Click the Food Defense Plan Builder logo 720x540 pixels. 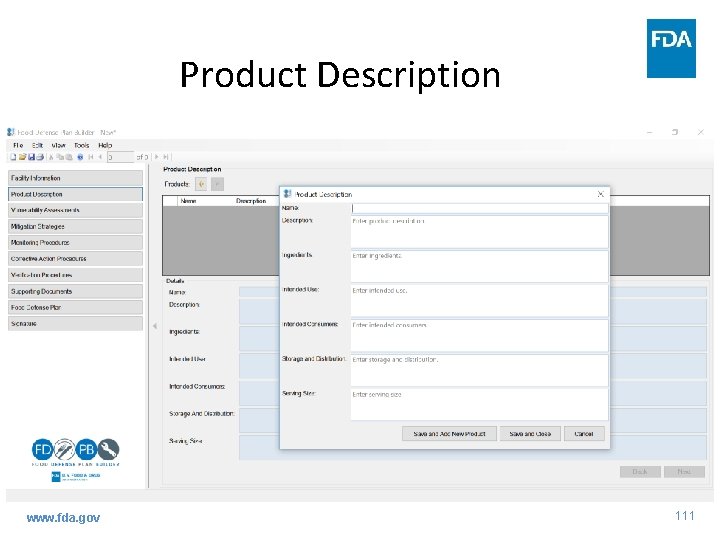pos(75,452)
